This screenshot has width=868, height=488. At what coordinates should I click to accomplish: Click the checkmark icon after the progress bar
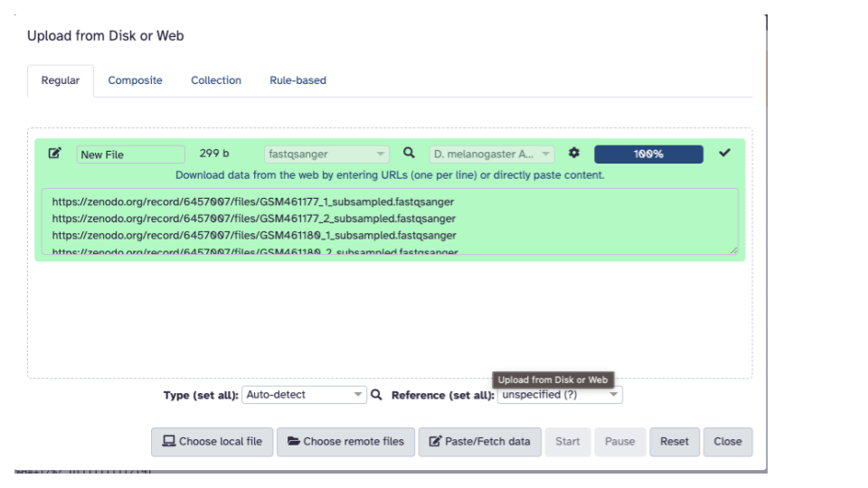coord(724,153)
